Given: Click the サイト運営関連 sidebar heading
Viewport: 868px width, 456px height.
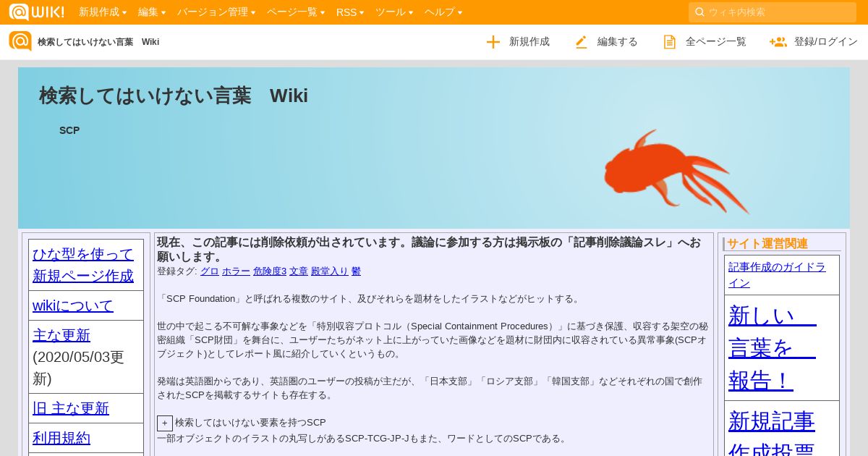Looking at the screenshot, I should tap(767, 244).
